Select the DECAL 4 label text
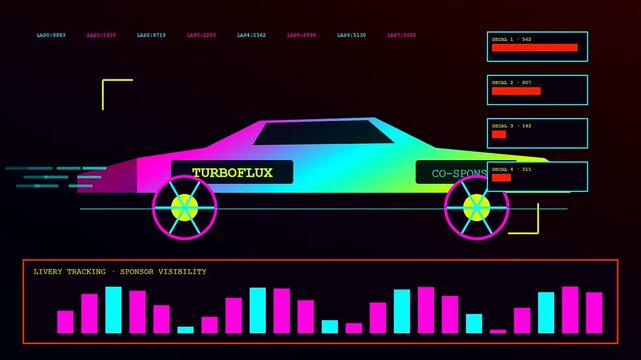641x360 pixels. [511, 169]
